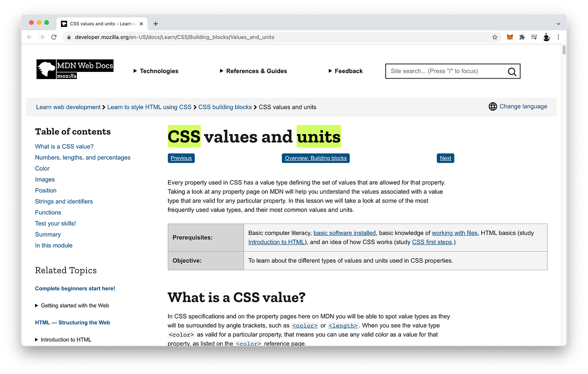The image size is (588, 374).
Task: Open the media controls icon in the toolbar
Action: [x=534, y=37]
